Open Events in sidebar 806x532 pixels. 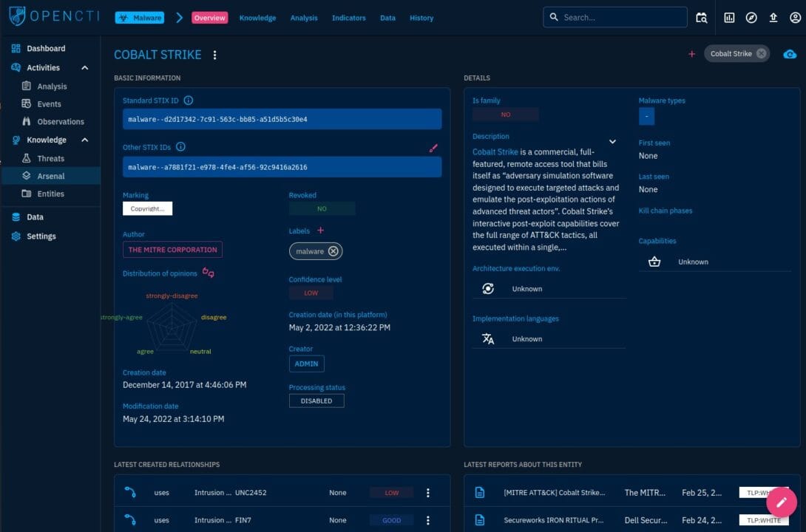50,103
